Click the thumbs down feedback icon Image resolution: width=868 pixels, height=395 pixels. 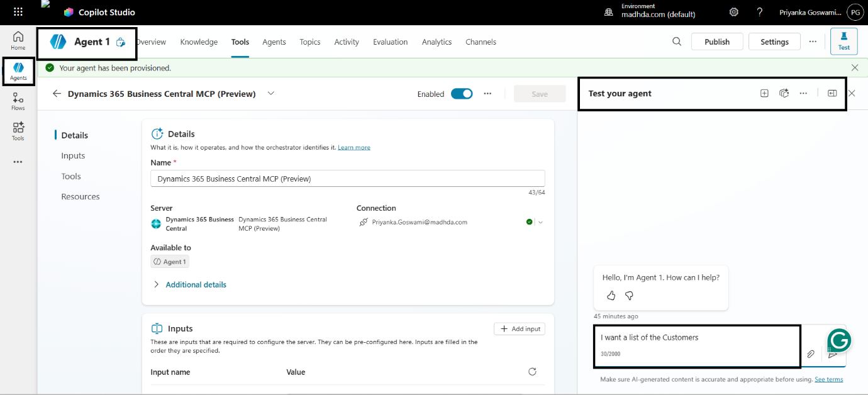[x=629, y=296]
